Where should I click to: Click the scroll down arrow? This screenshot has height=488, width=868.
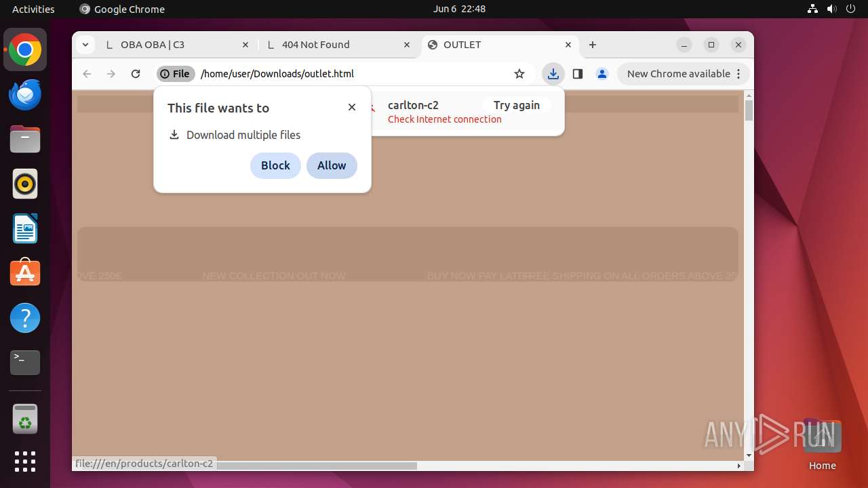tap(749, 455)
